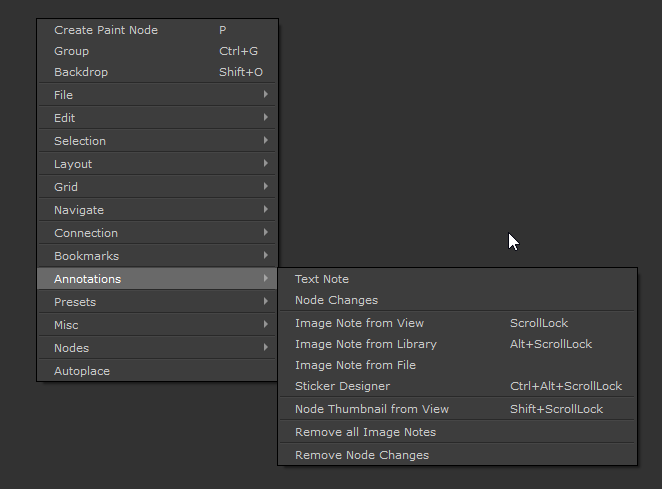
Task: Select Node Changes in Annotations submenu
Action: click(x=336, y=300)
